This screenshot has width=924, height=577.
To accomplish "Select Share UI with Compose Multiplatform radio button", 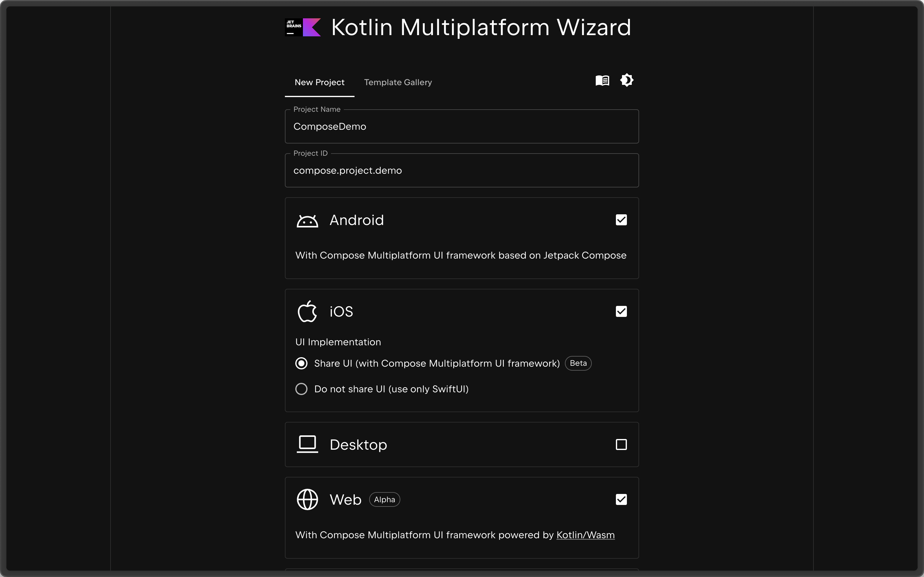I will click(x=301, y=363).
